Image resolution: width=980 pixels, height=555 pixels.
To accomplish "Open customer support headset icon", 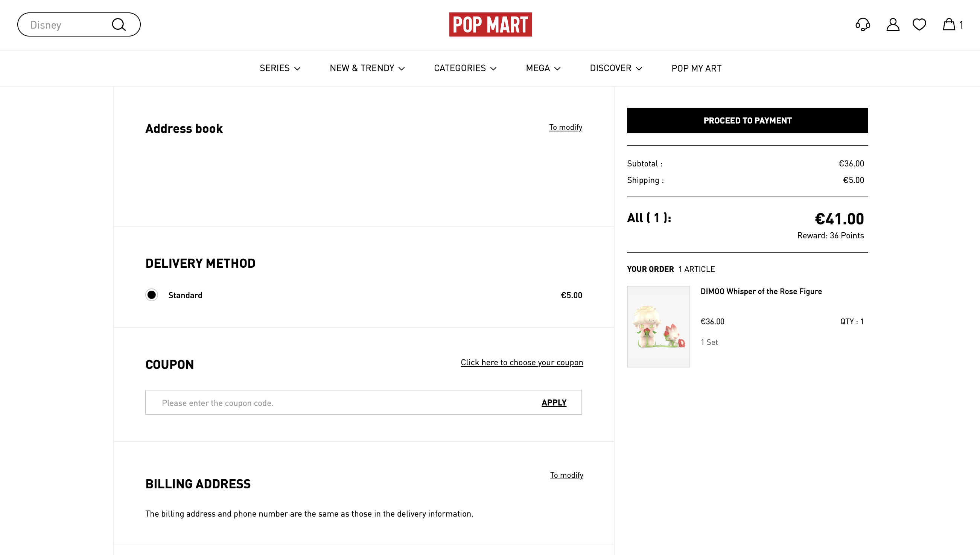I will [862, 25].
